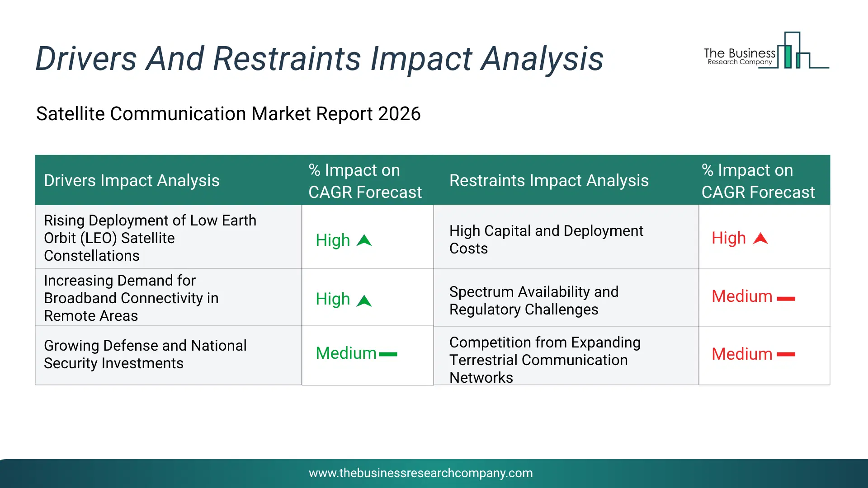Open www.thebusinessresearchcompany.com footer link
This screenshot has width=868, height=488.
pyautogui.click(x=420, y=473)
